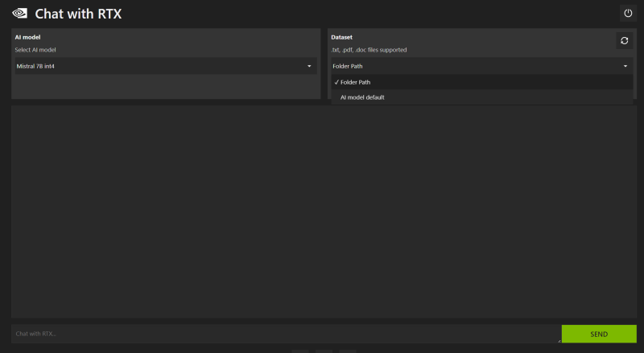Image resolution: width=644 pixels, height=353 pixels.
Task: Click the Folder Path combo box field
Action: tap(481, 66)
